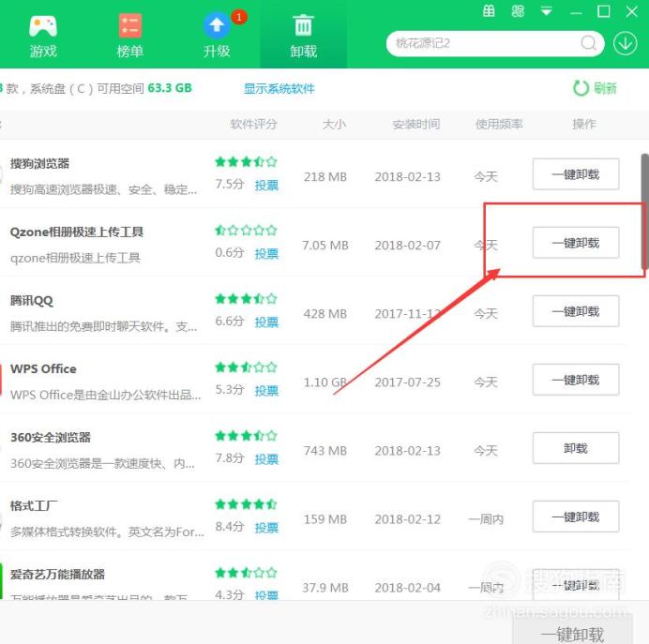Select the 卸载 uninstall tab

pyautogui.click(x=303, y=37)
